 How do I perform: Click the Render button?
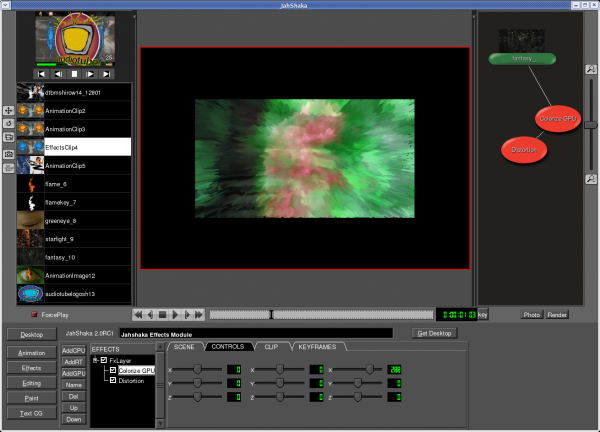[x=557, y=314]
